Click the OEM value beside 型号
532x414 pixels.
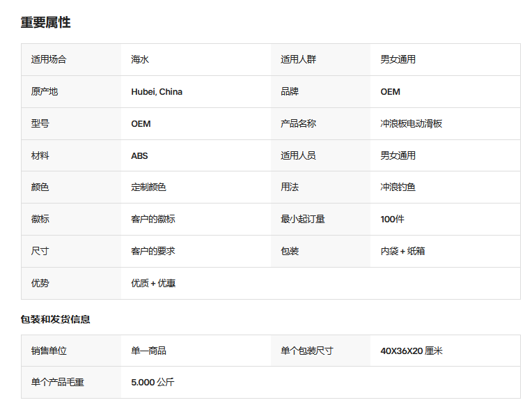[141, 123]
